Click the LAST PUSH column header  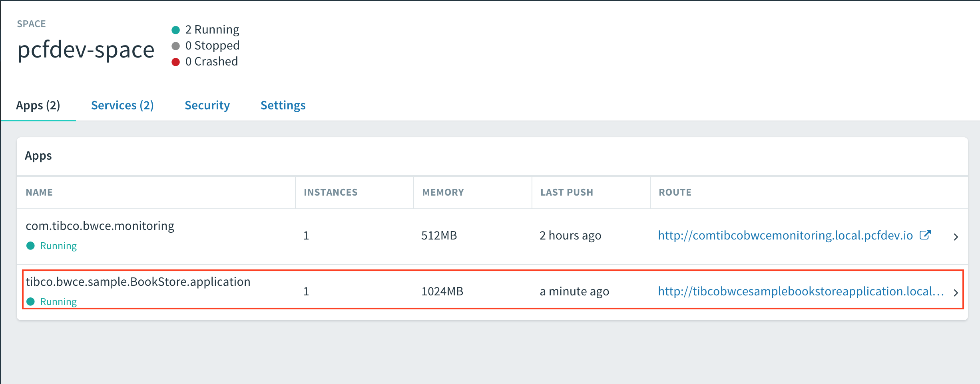point(567,192)
